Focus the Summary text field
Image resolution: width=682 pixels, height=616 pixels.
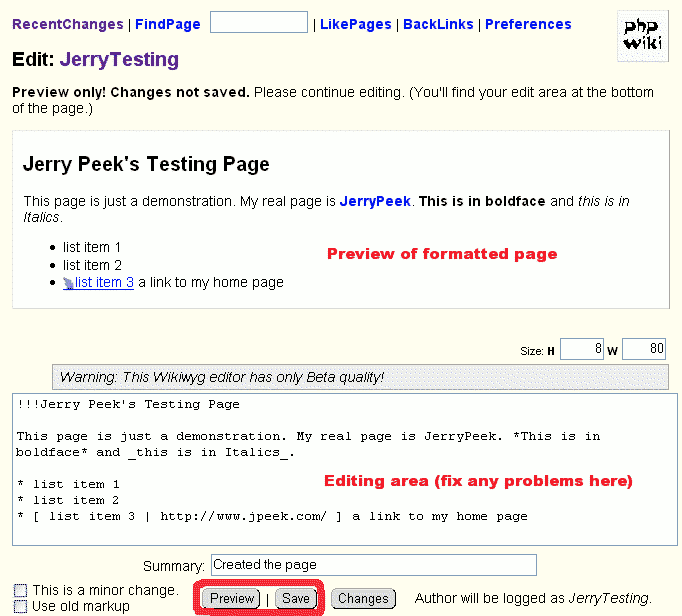pos(373,565)
